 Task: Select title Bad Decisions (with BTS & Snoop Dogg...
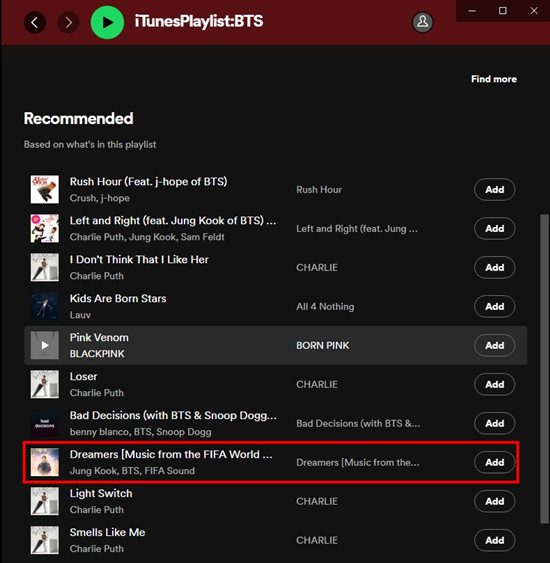[x=173, y=416]
